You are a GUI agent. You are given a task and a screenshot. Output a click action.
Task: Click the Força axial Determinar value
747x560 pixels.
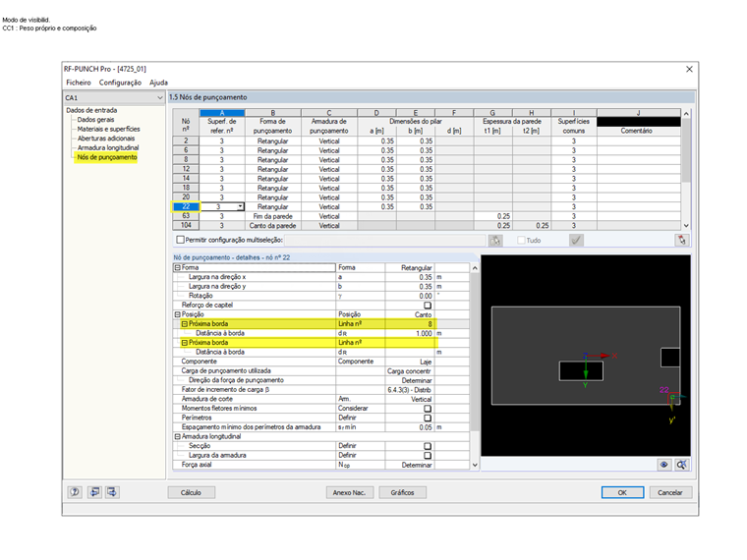410,465
